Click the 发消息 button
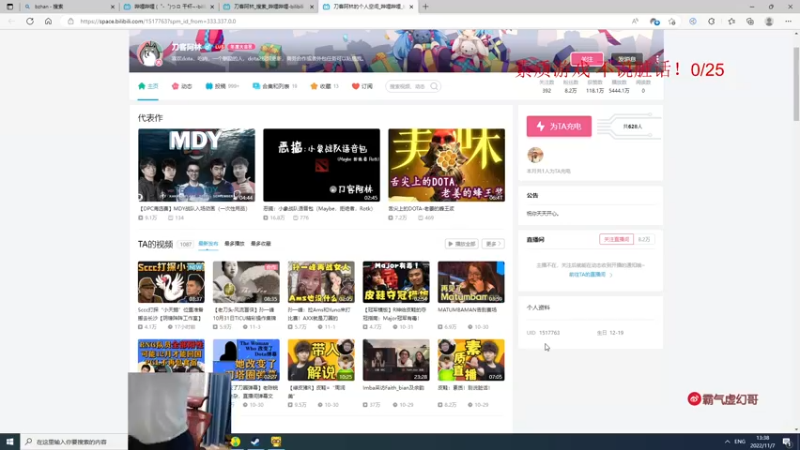This screenshot has height=450, width=800. tap(627, 59)
